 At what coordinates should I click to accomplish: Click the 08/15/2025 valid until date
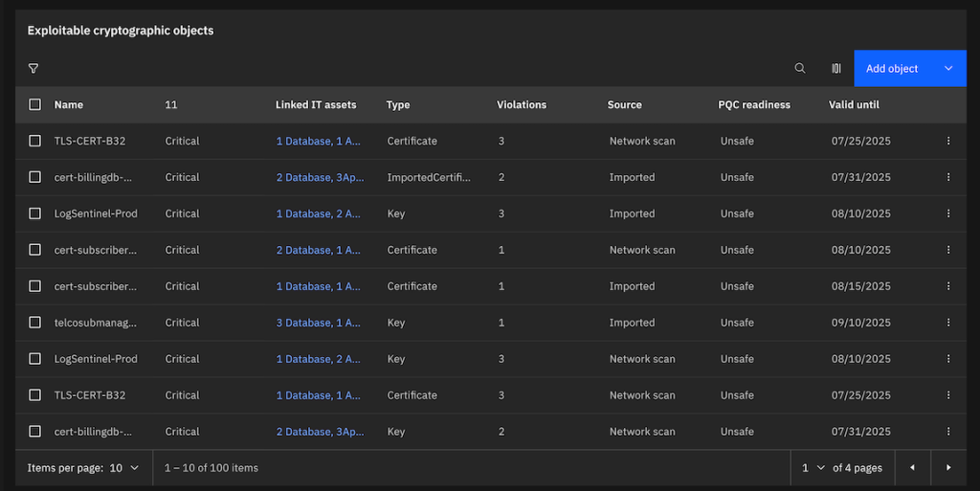point(860,286)
